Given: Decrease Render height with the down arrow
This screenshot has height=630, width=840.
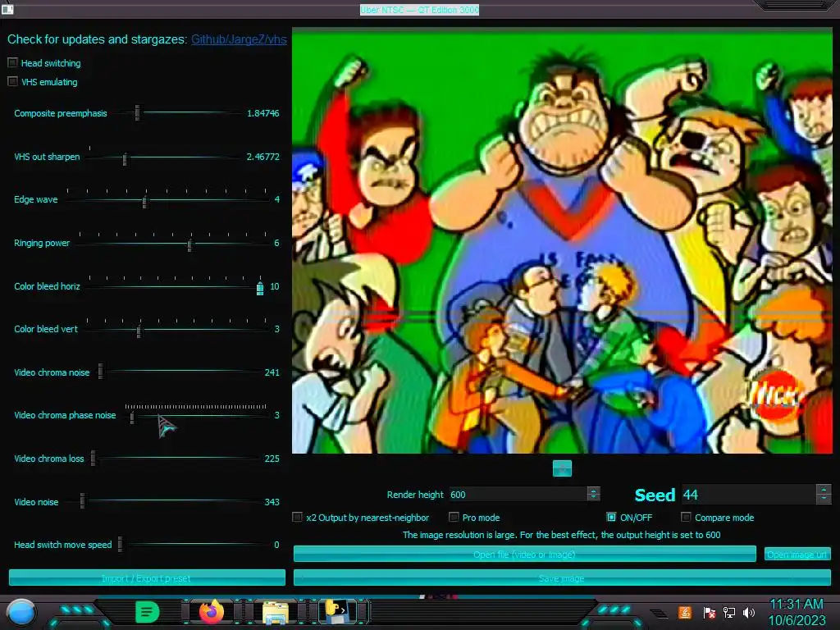Looking at the screenshot, I should point(594,498).
